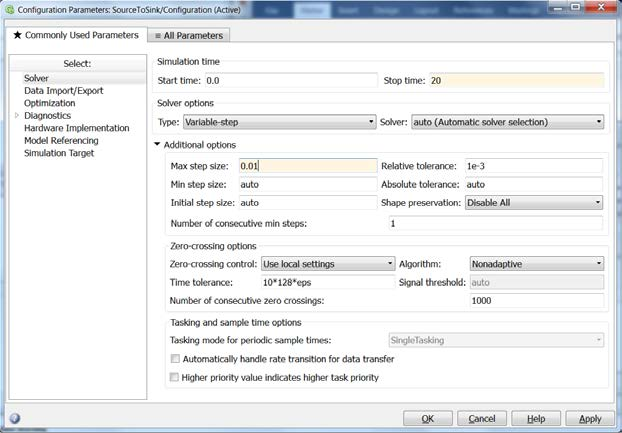Viewport: 622px width, 433px height.
Task: Open Zero-crossing control dropdown
Action: [328, 264]
